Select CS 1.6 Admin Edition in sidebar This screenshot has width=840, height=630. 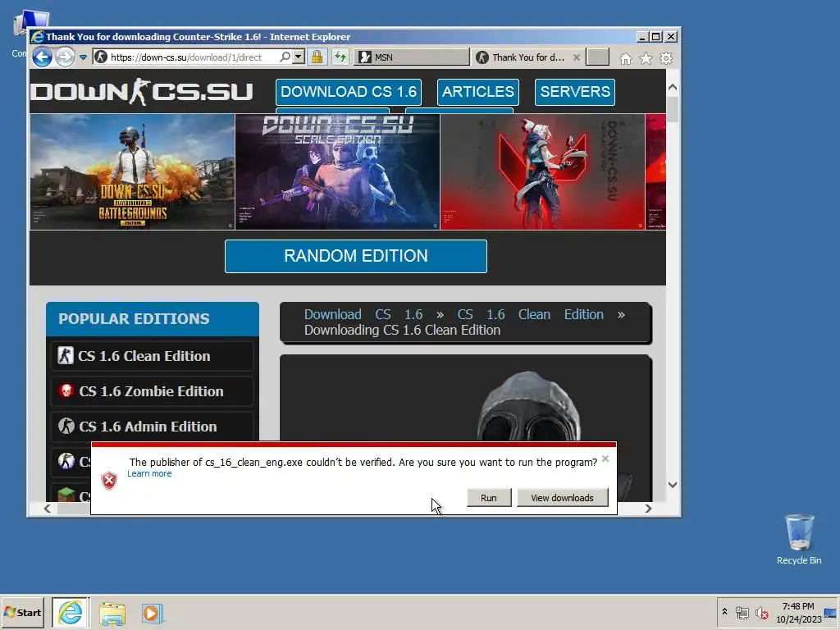coord(152,427)
